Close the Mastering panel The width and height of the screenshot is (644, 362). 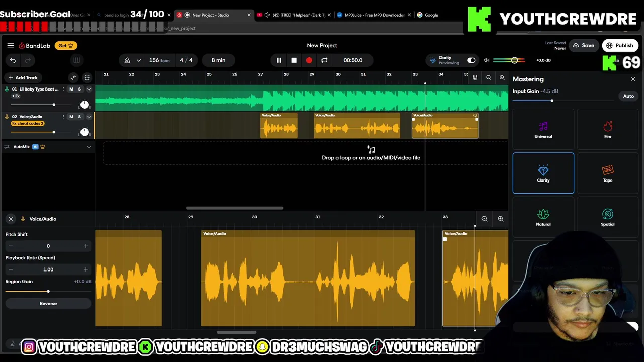(x=633, y=79)
